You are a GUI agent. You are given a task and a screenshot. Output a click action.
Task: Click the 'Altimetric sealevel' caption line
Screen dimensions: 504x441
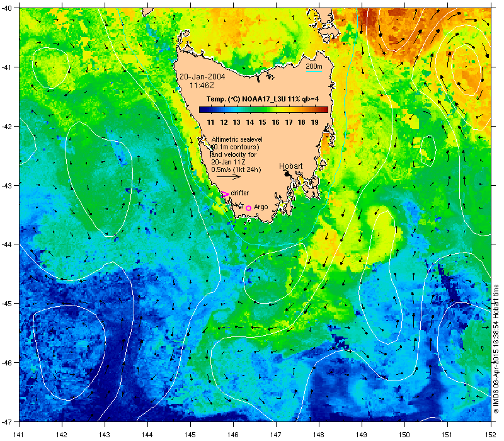237,139
